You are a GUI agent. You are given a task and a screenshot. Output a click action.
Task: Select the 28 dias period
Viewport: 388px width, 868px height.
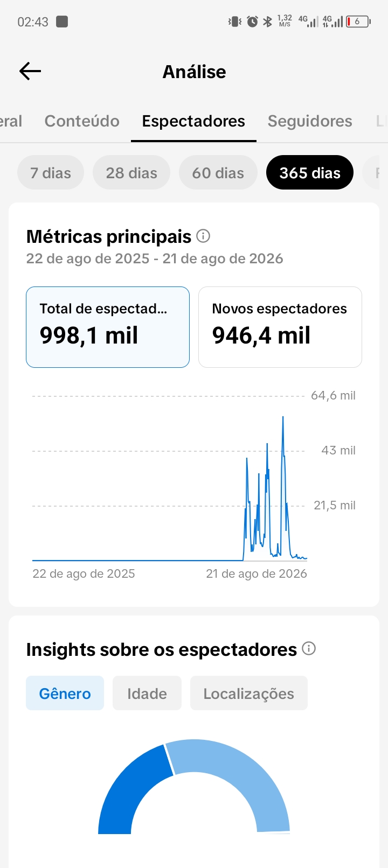(131, 173)
